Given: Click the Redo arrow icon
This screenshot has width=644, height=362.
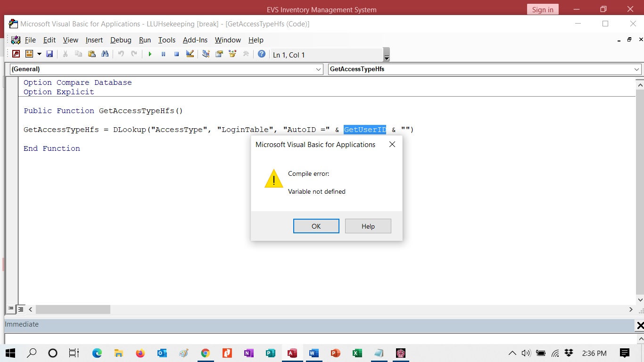Looking at the screenshot, I should click(x=134, y=54).
